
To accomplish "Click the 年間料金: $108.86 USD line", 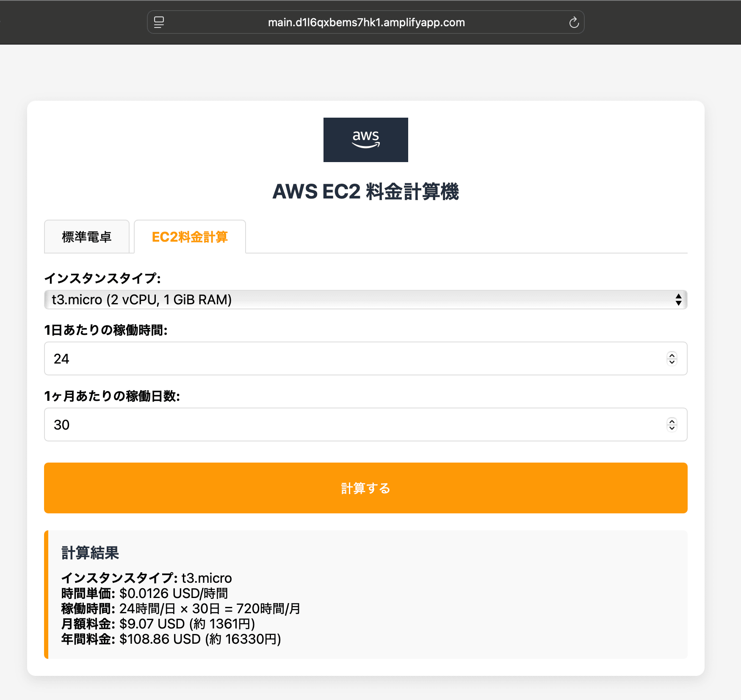I will point(171,639).
